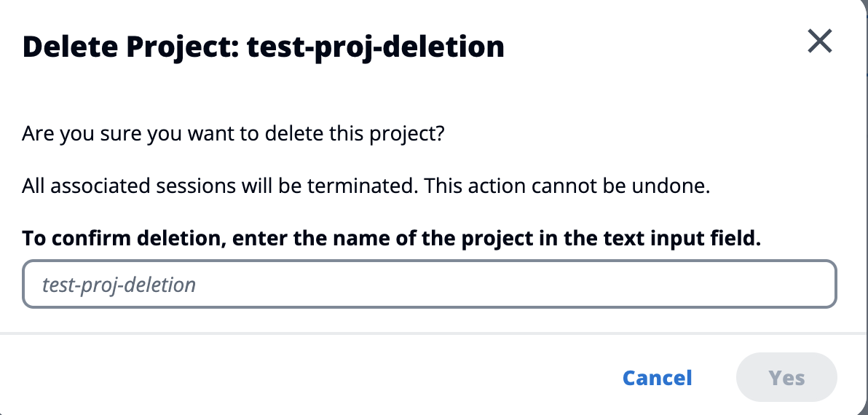
Task: Click "This action cannot be undone" warning
Action: 567,186
